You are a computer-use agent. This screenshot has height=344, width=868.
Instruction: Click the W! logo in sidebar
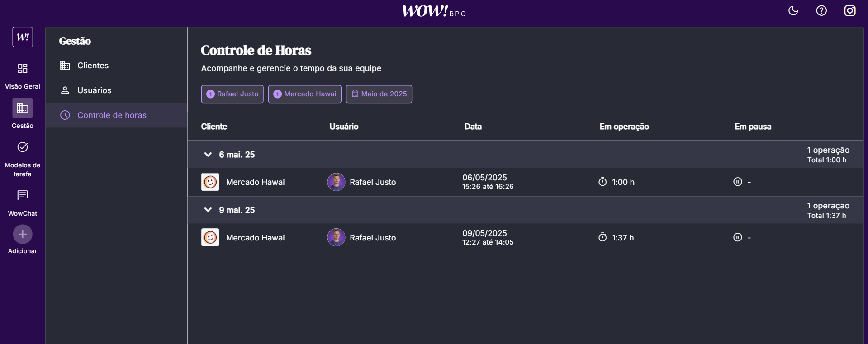[23, 37]
